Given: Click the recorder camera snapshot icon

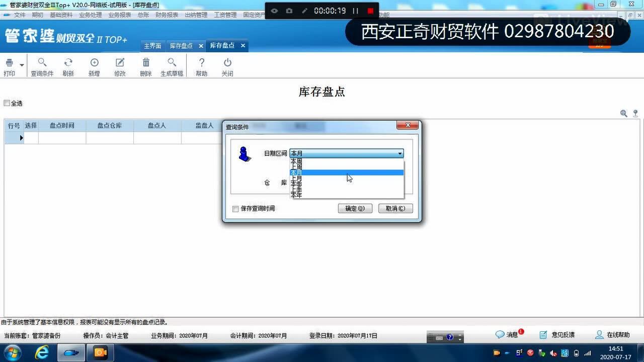Looking at the screenshot, I should click(289, 11).
